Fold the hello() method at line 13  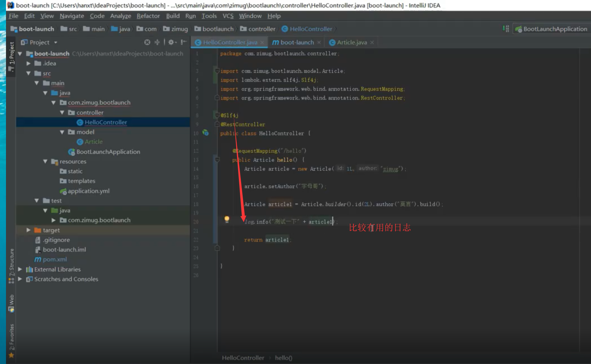pyautogui.click(x=217, y=160)
